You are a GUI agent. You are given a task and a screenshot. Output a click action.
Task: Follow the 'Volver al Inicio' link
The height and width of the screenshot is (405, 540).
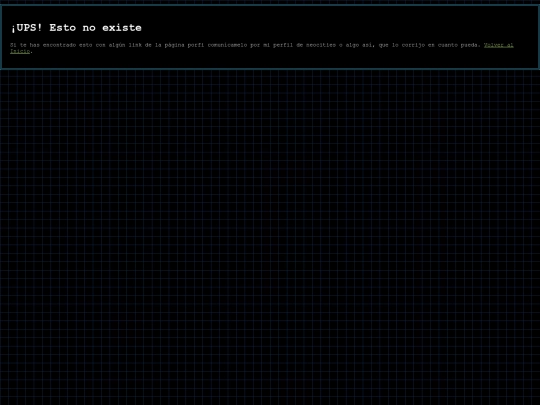(498, 45)
